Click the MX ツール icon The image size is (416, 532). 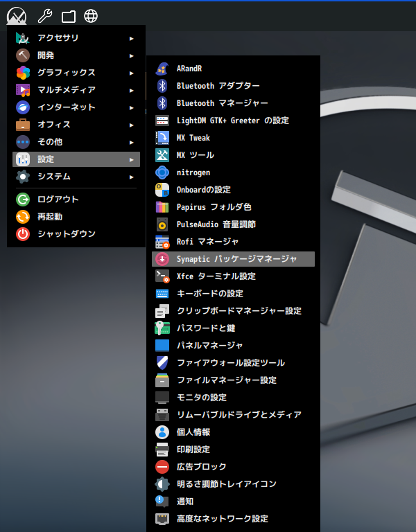point(162,155)
